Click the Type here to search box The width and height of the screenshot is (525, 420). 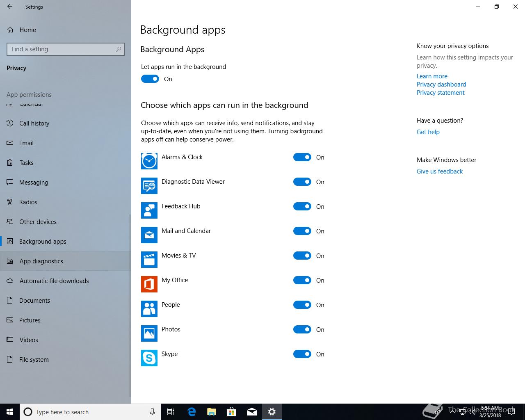pos(90,412)
